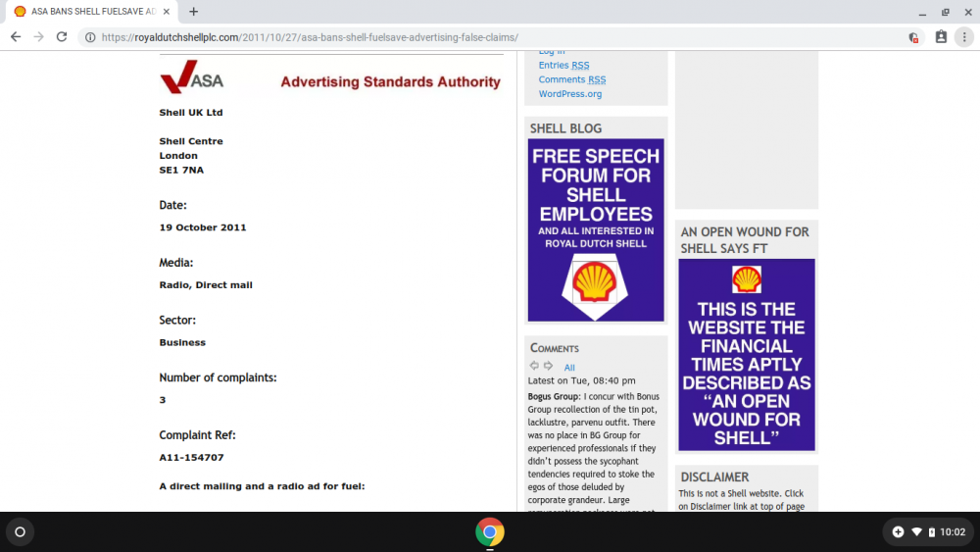Click the 'DISCLAIMER' sidebar heading

714,477
